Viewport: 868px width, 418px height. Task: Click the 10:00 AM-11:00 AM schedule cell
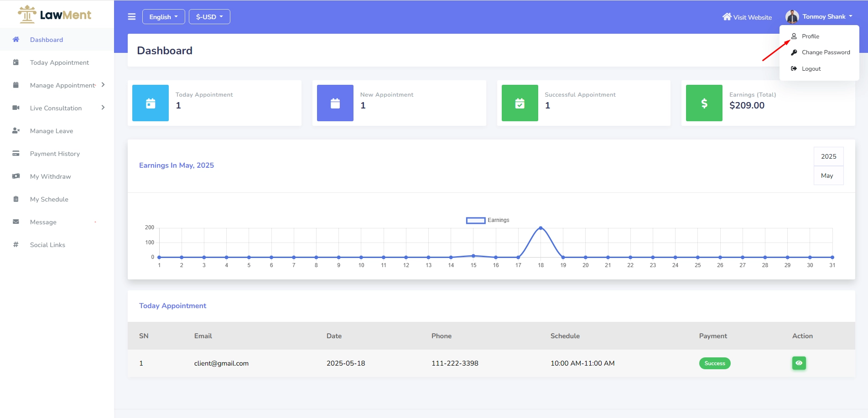point(582,363)
